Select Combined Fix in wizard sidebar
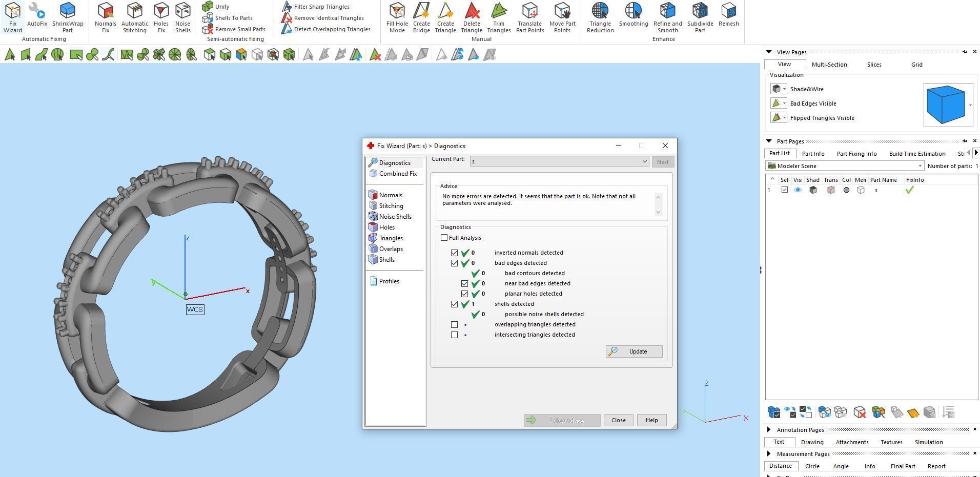The image size is (980, 477). click(x=393, y=174)
